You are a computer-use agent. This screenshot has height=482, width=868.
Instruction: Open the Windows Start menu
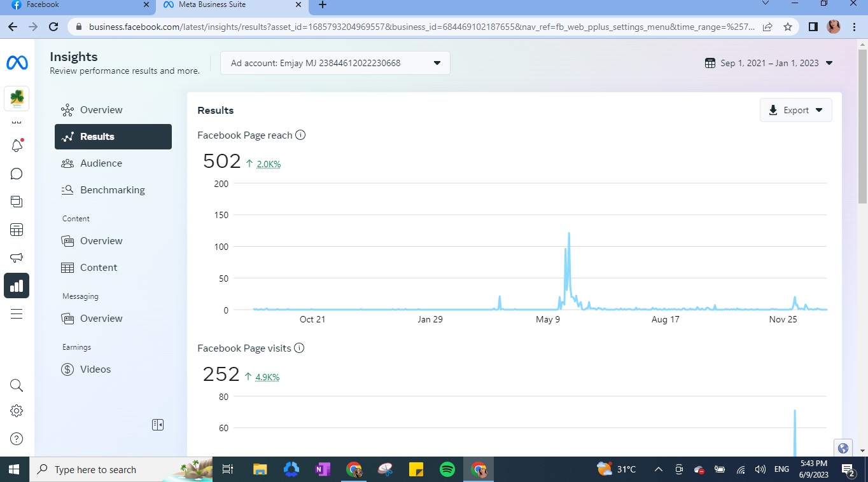click(x=14, y=469)
